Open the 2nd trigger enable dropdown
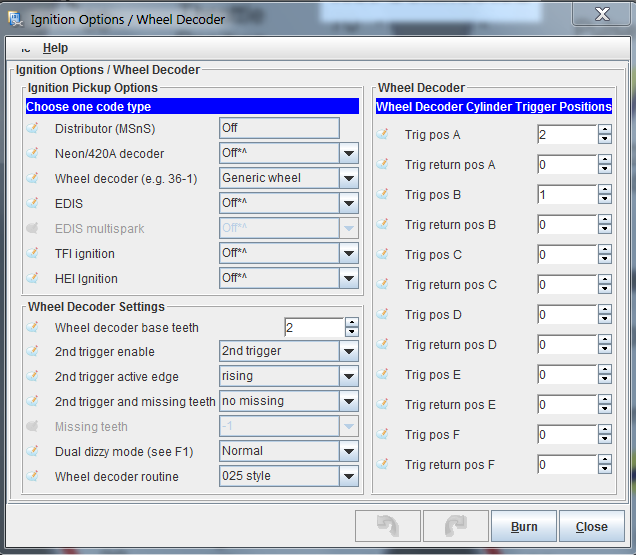This screenshot has width=636, height=555. coord(348,351)
